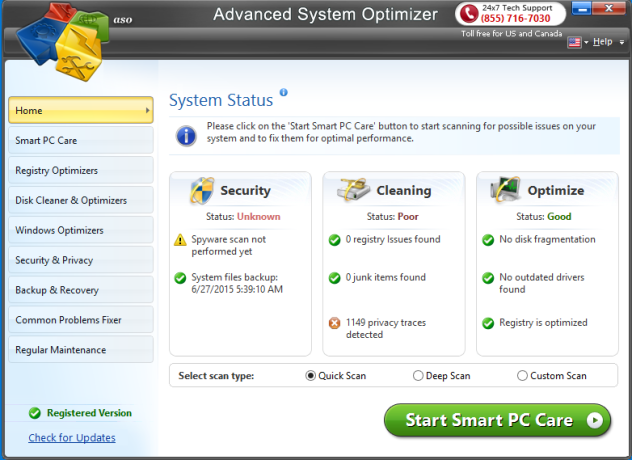Image resolution: width=632 pixels, height=460 pixels.
Task: Select the Quick Scan radio button
Action: 310,376
